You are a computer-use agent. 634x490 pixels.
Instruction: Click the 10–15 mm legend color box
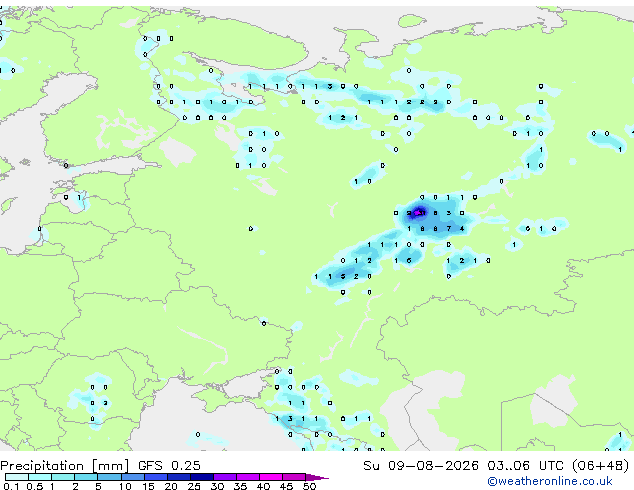tap(132, 477)
